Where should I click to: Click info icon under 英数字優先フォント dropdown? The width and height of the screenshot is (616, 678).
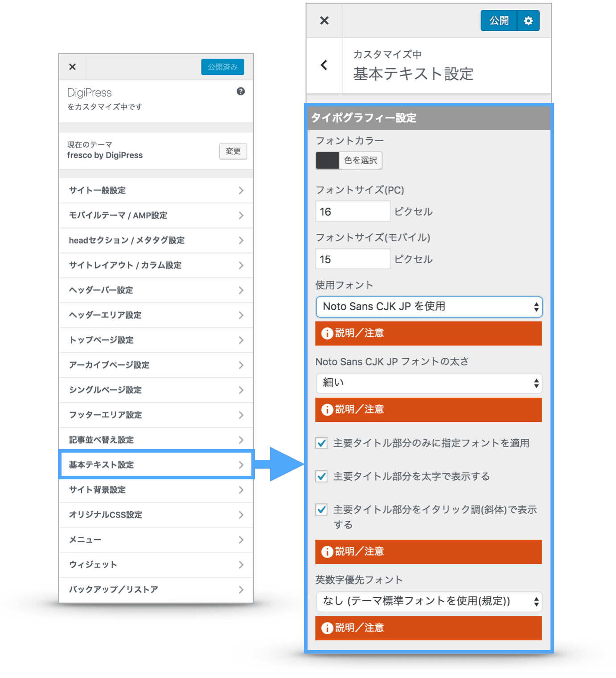click(327, 628)
